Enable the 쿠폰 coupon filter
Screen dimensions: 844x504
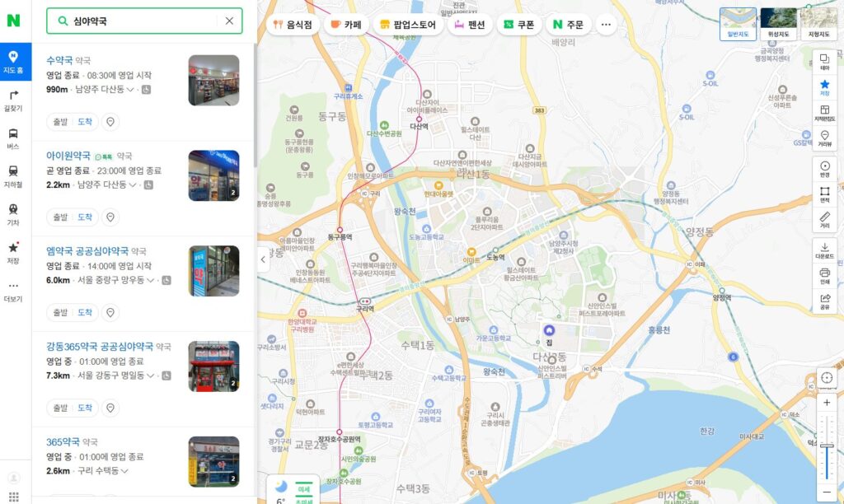pos(519,25)
